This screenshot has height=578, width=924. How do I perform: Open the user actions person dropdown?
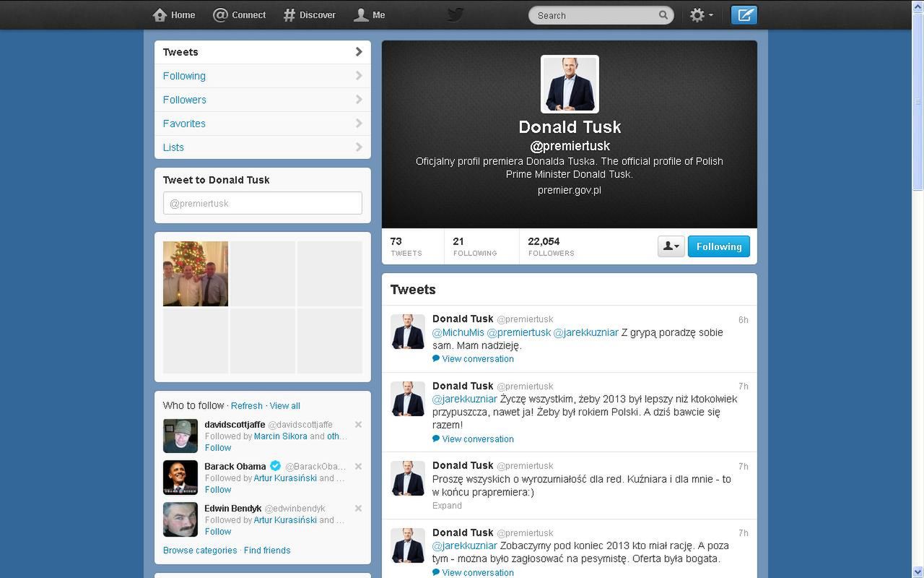pos(671,246)
